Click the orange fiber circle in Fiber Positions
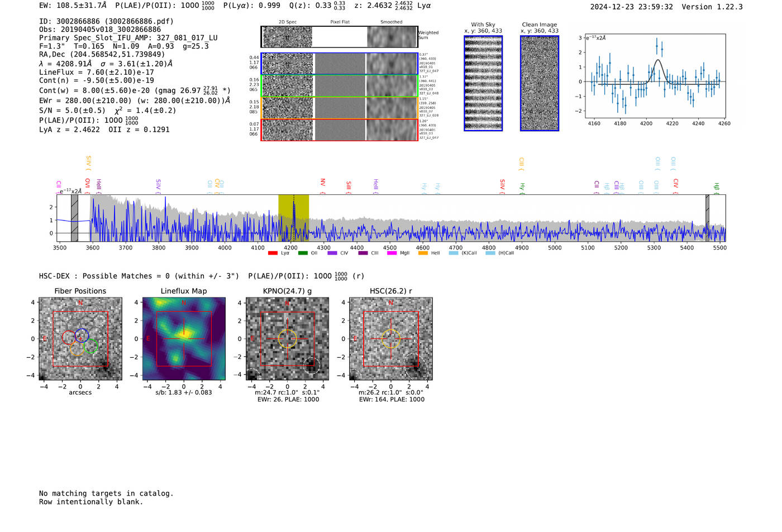Viewport: 782px width, 532px height. (x=78, y=348)
